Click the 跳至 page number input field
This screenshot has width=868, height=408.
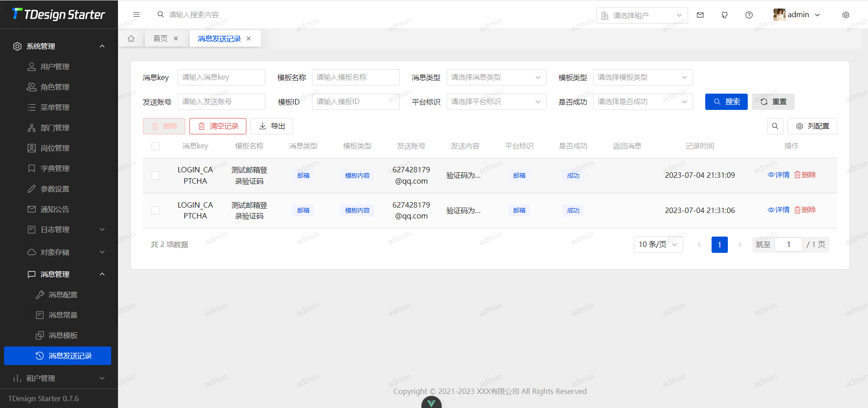pyautogui.click(x=788, y=244)
